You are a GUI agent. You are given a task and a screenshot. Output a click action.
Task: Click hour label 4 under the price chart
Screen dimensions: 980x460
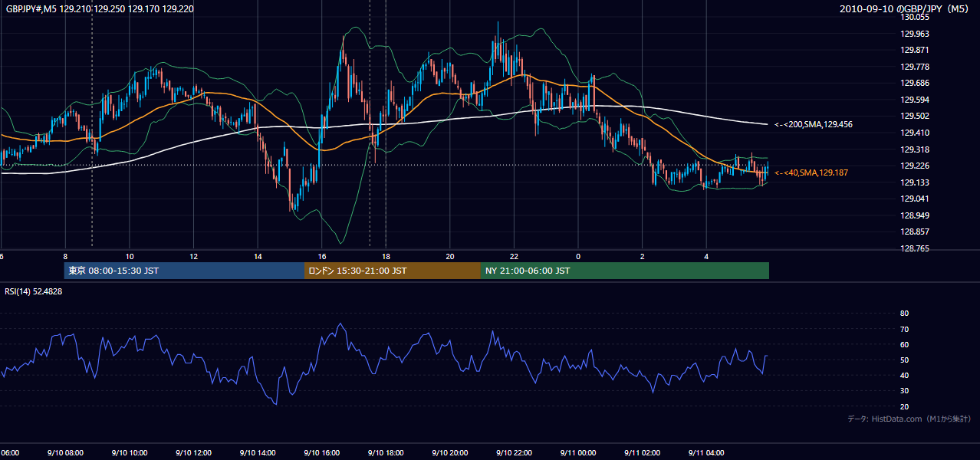tap(706, 257)
